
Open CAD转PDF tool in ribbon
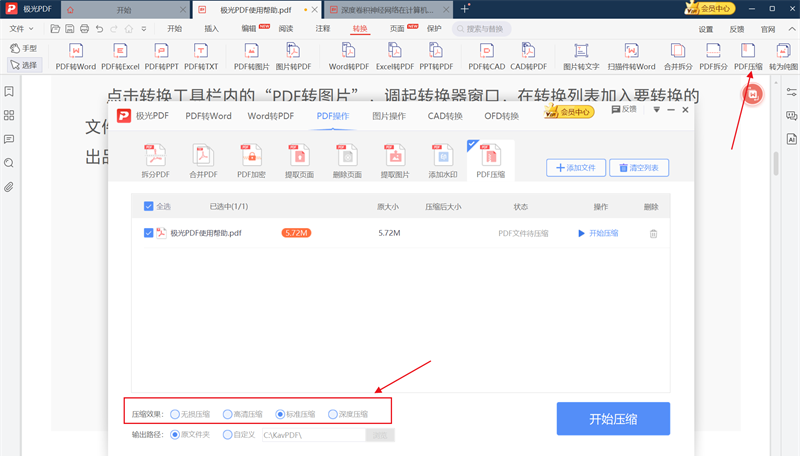coord(528,57)
